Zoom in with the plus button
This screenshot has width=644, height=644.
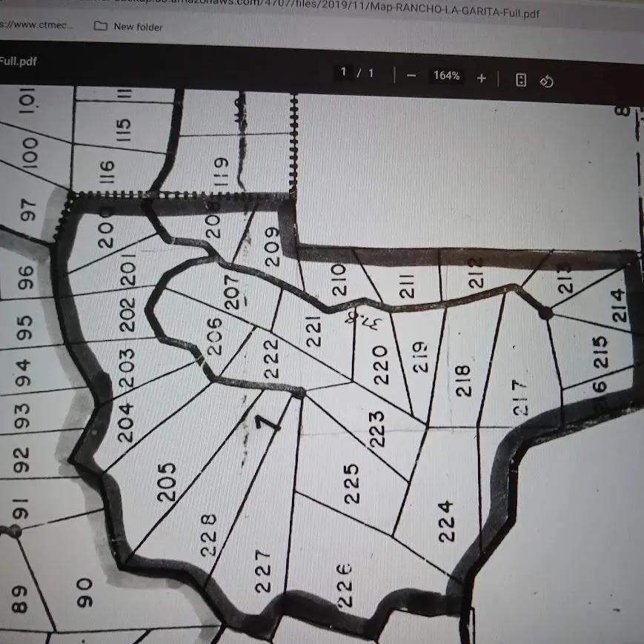(x=482, y=78)
